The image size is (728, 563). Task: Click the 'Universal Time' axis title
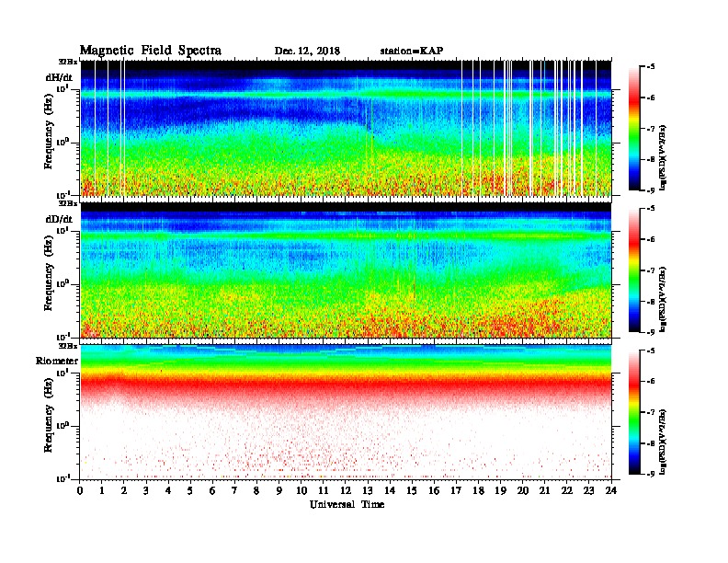coord(347,504)
